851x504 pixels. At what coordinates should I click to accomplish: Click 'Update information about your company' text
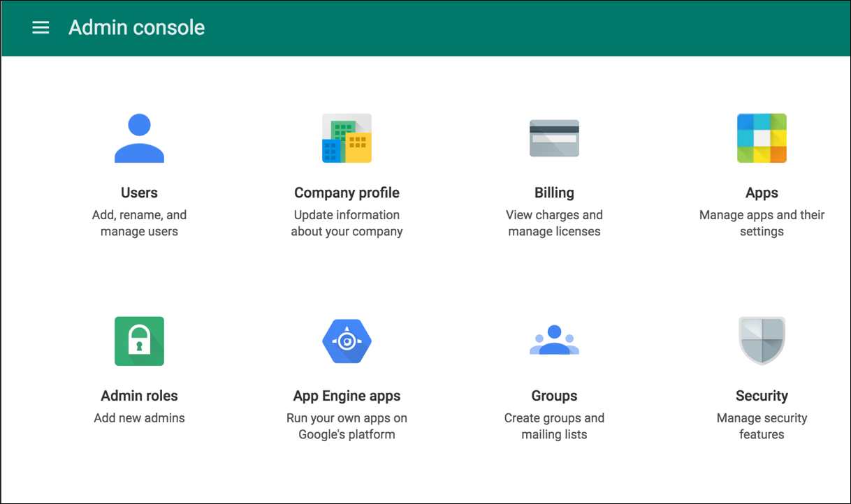tap(347, 223)
